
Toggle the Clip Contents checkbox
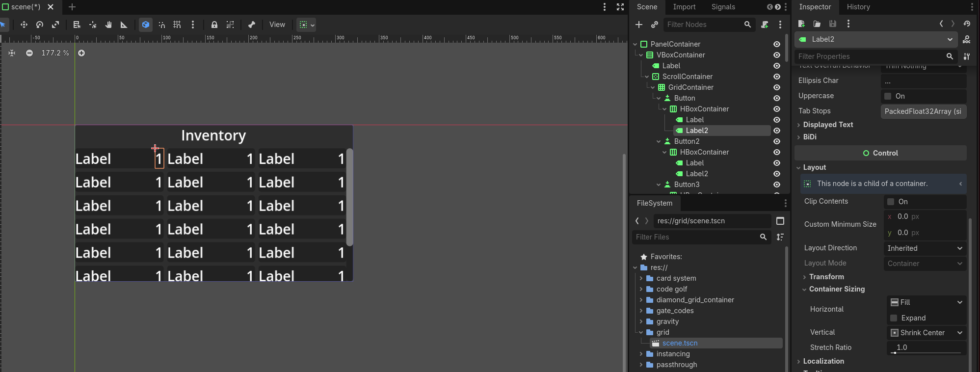pos(891,202)
